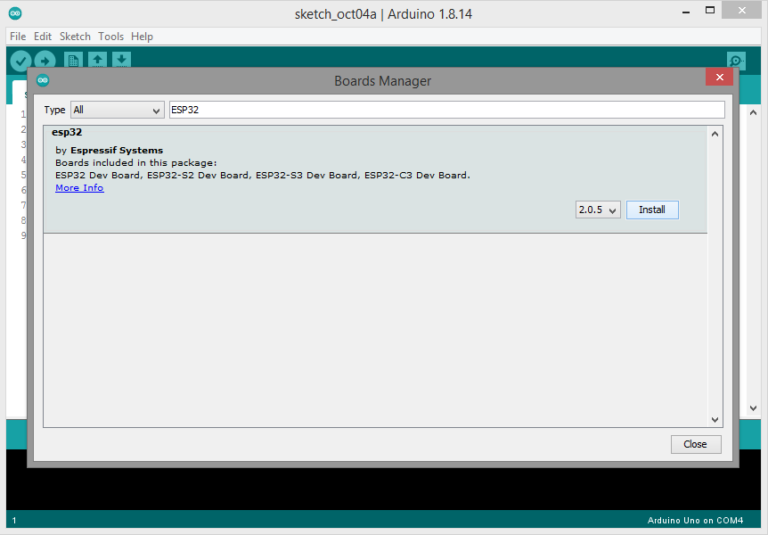Viewport: 768px width, 535px height.
Task: Click the Arduino logo in Boards Manager title
Action: 43,80
